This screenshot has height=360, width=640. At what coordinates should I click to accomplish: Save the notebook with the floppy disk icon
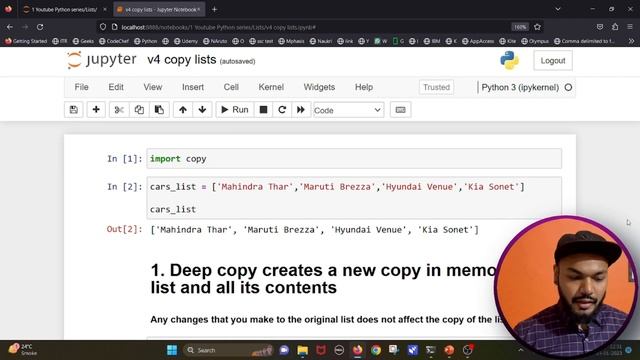(x=73, y=110)
